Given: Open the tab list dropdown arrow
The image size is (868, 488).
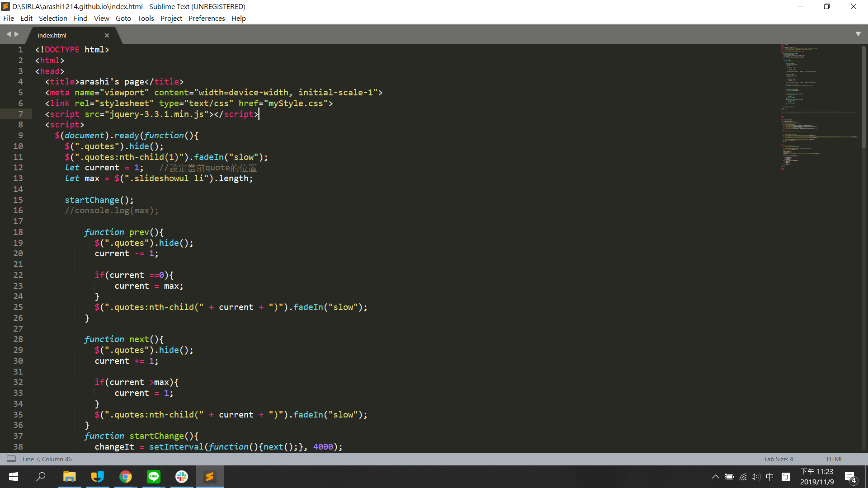Looking at the screenshot, I should [858, 34].
